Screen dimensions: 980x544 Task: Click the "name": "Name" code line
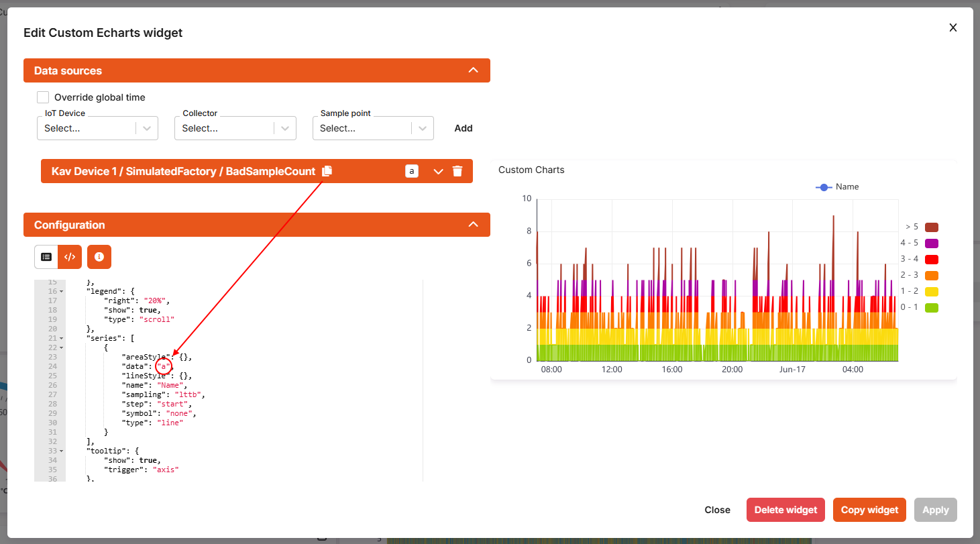155,385
